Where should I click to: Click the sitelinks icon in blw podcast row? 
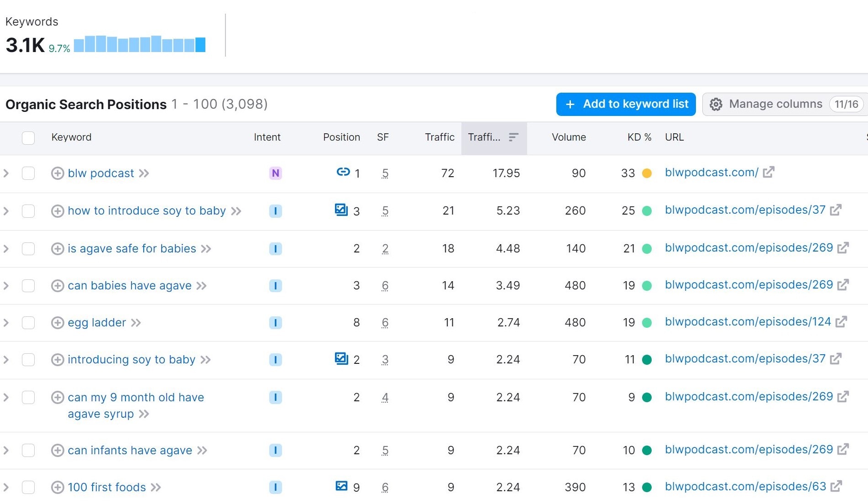tap(343, 172)
